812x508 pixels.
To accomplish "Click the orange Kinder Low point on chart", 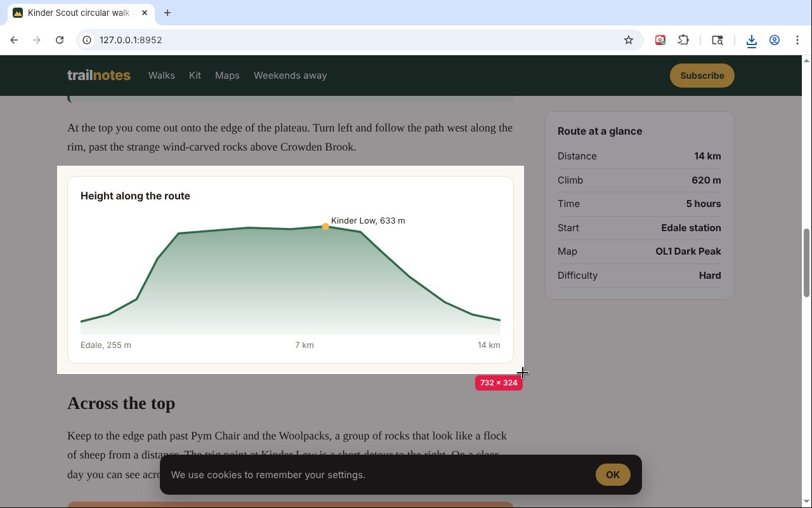I will [325, 227].
